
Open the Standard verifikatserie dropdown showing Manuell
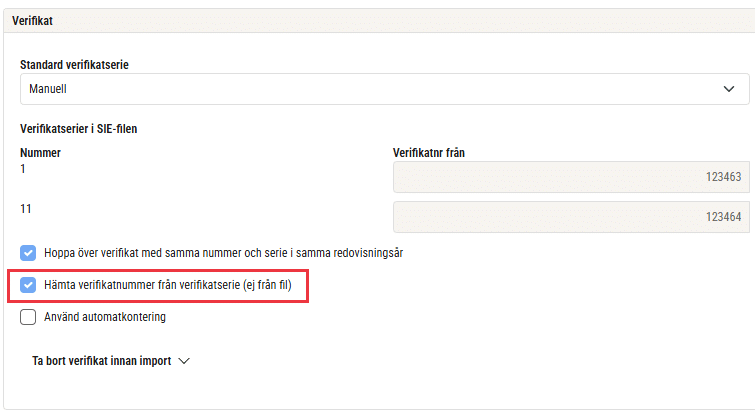384,89
